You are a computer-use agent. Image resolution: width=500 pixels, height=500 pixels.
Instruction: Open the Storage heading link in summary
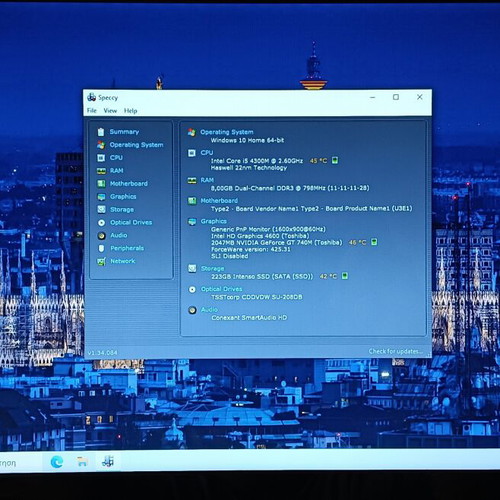click(x=212, y=268)
